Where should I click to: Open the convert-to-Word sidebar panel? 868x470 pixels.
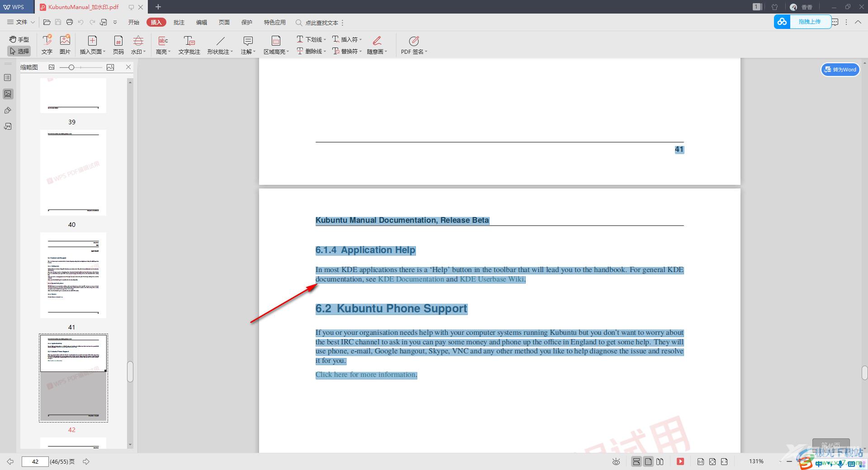8,127
